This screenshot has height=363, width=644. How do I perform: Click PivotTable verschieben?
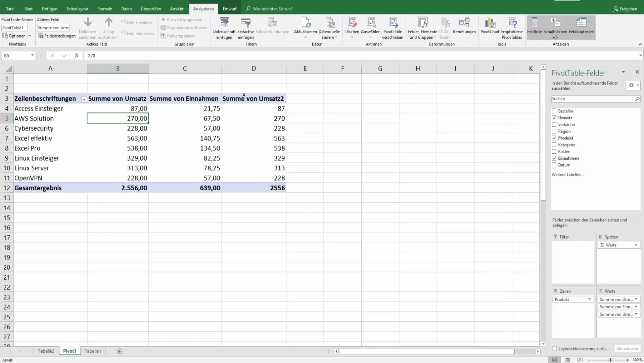[393, 28]
